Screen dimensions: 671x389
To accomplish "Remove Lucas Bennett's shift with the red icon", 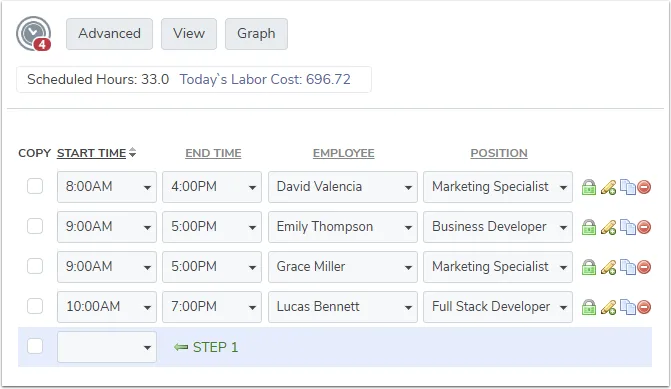I will 644,307.
